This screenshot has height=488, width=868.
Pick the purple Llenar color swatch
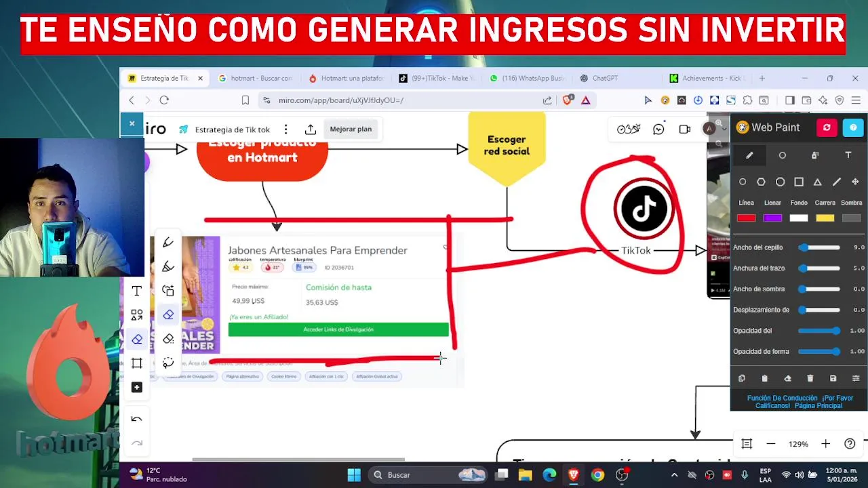click(772, 218)
